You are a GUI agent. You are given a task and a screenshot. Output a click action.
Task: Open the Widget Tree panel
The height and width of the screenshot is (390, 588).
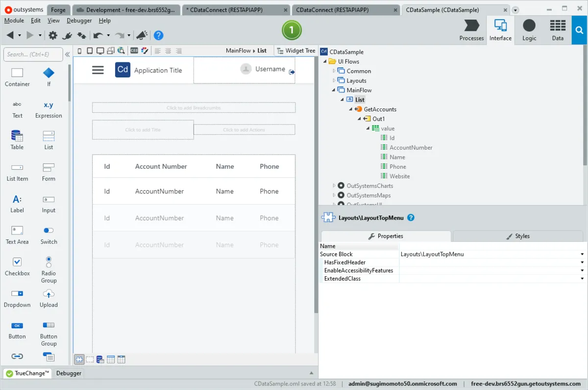[296, 51]
